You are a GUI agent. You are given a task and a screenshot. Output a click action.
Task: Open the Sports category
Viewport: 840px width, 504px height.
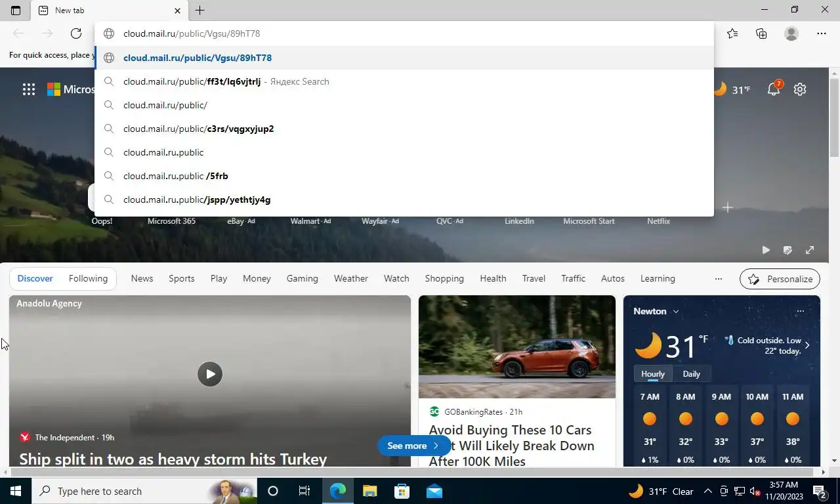pos(182,278)
